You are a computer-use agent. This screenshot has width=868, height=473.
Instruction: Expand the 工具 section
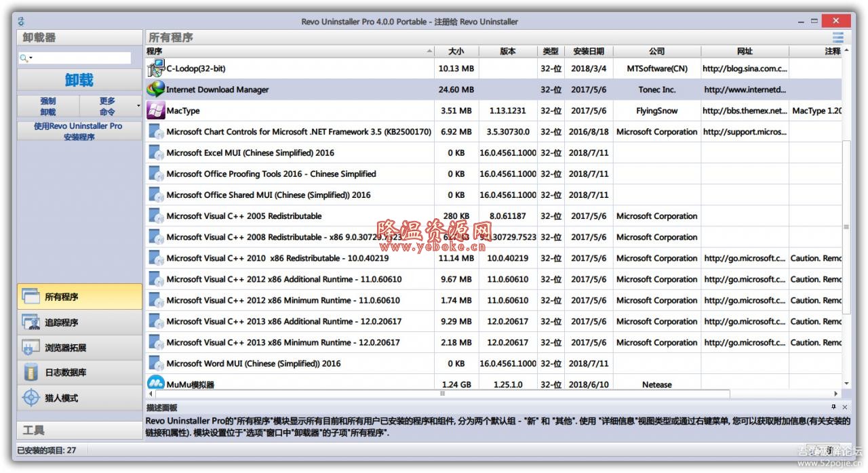click(79, 430)
